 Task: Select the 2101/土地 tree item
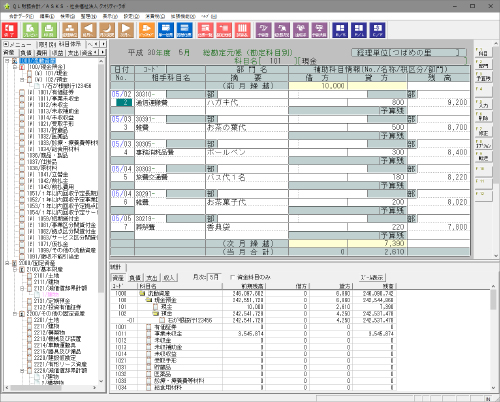click(x=46, y=276)
